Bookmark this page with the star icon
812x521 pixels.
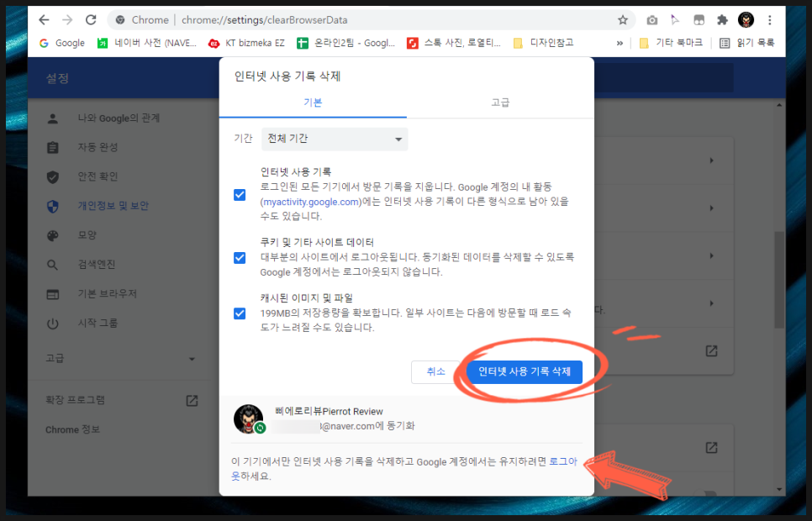click(x=623, y=20)
